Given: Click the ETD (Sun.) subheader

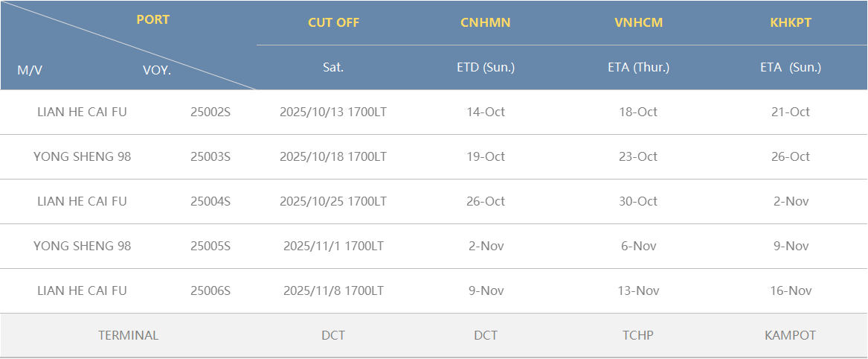Looking at the screenshot, I should 485,67.
